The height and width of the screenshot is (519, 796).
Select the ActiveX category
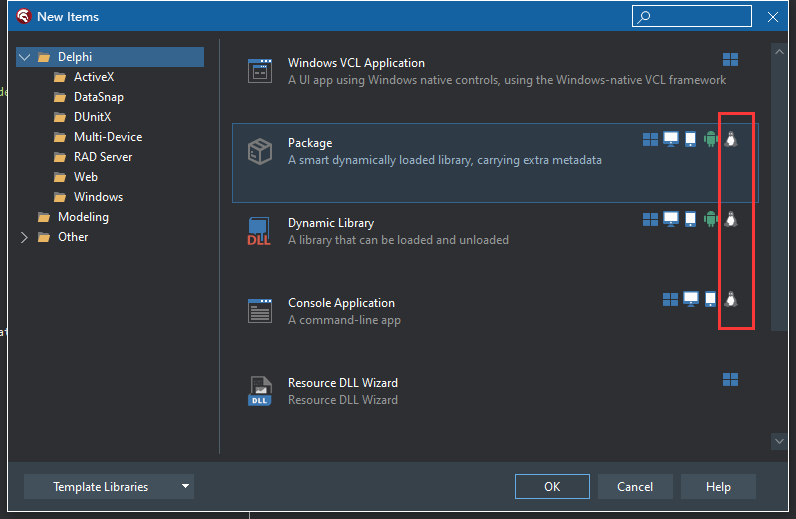coord(94,77)
